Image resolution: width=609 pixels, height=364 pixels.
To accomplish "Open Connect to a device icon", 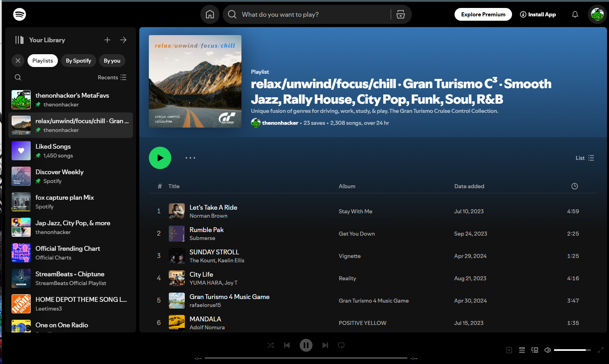I will (535, 350).
